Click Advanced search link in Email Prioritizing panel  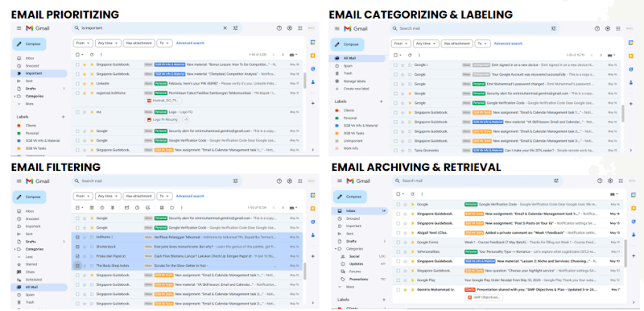click(190, 43)
